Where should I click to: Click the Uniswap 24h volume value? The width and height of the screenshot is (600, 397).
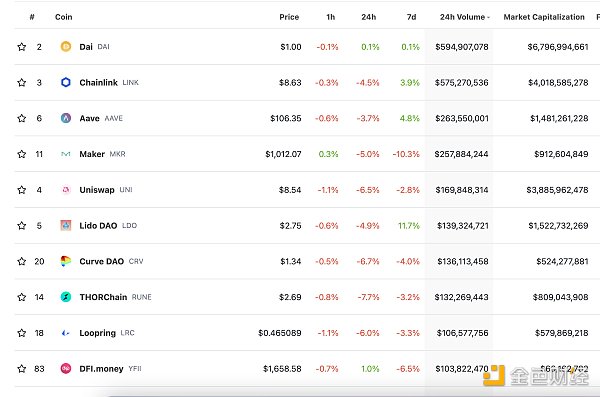[x=462, y=190]
